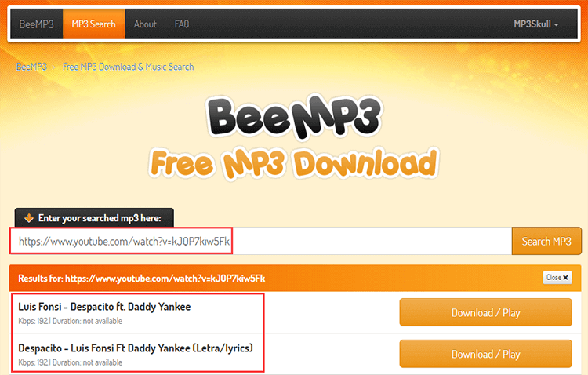Select Kbps info under Luis Fonsi - Despacito ft.
The image size is (588, 375).
[70, 321]
